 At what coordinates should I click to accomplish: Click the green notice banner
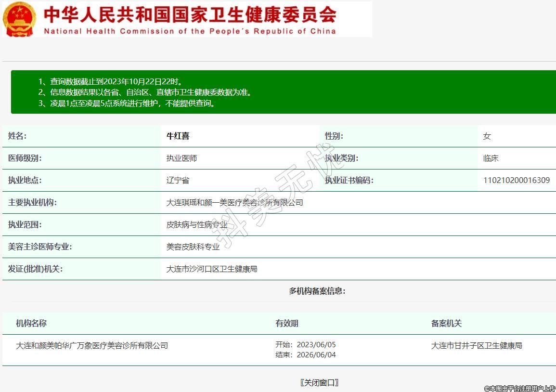tap(283, 92)
